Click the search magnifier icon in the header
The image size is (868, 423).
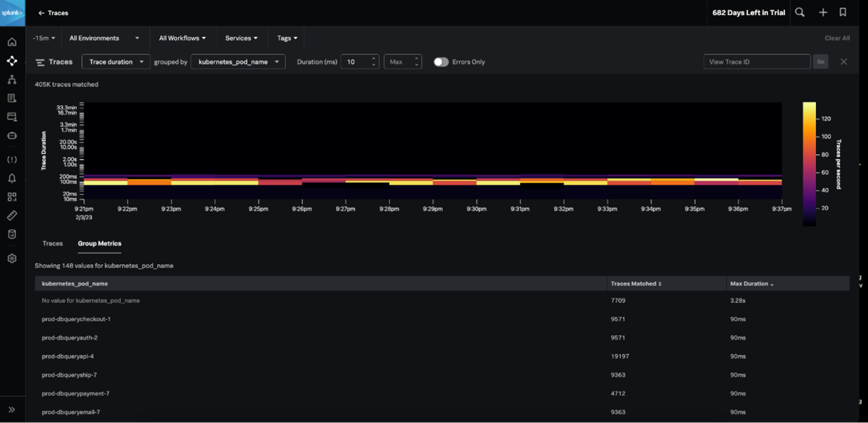[800, 12]
